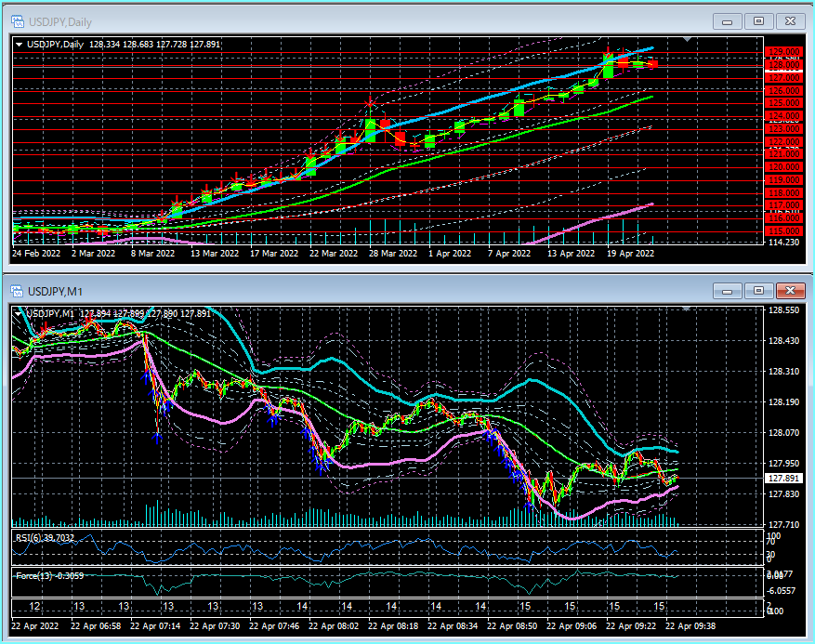Click the 22 Apr 09:06 time label

572,626
